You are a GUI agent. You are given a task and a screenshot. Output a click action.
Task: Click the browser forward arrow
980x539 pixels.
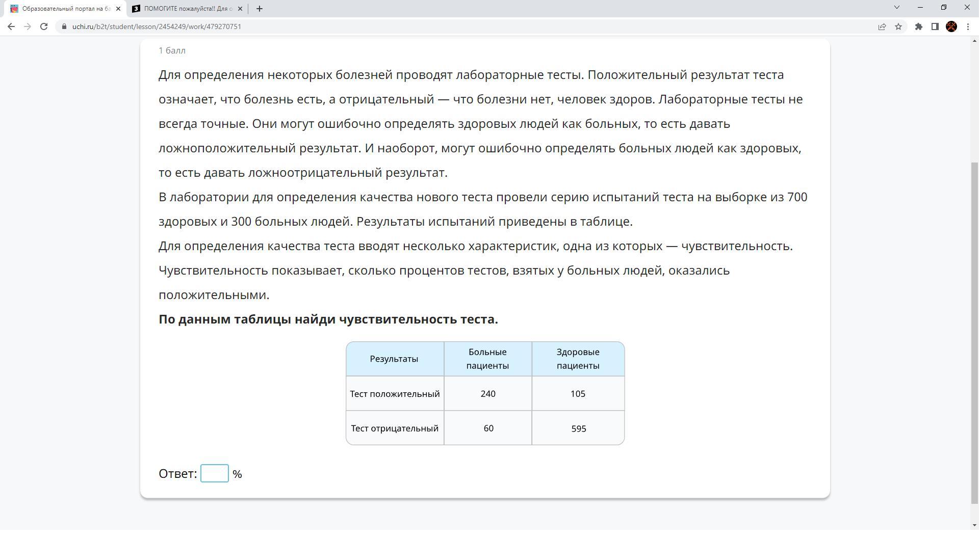click(28, 26)
